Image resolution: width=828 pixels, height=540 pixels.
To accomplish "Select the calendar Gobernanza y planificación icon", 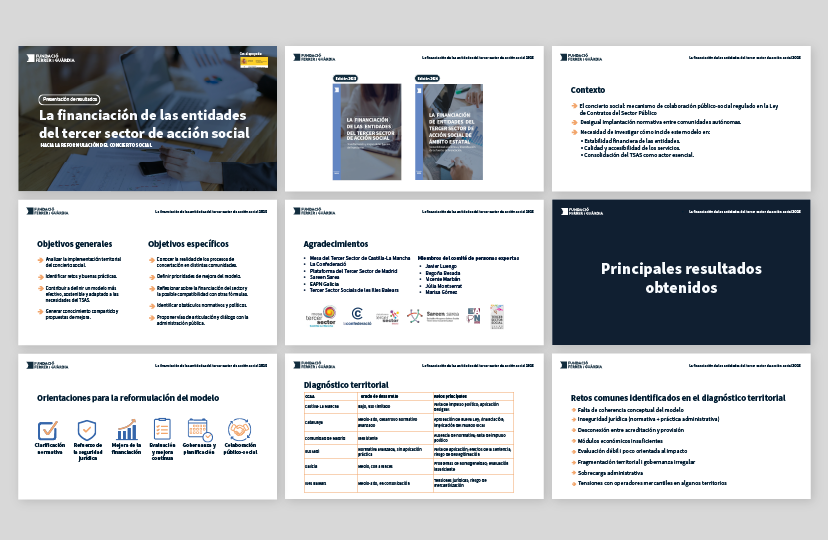I will 201,429.
